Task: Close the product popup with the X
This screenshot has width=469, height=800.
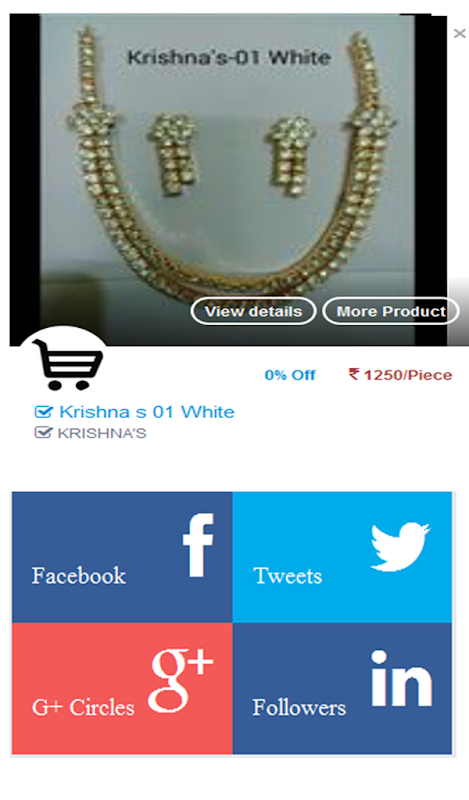Action: click(459, 34)
